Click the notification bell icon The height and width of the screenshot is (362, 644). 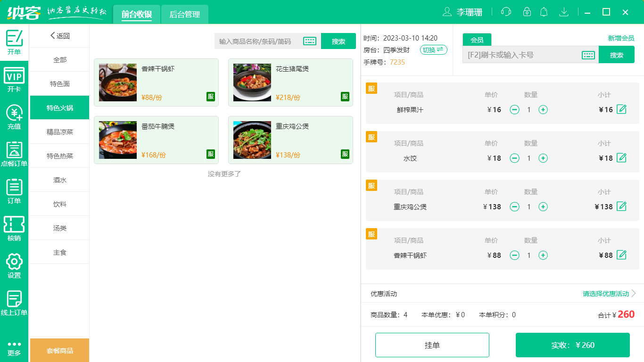click(544, 11)
